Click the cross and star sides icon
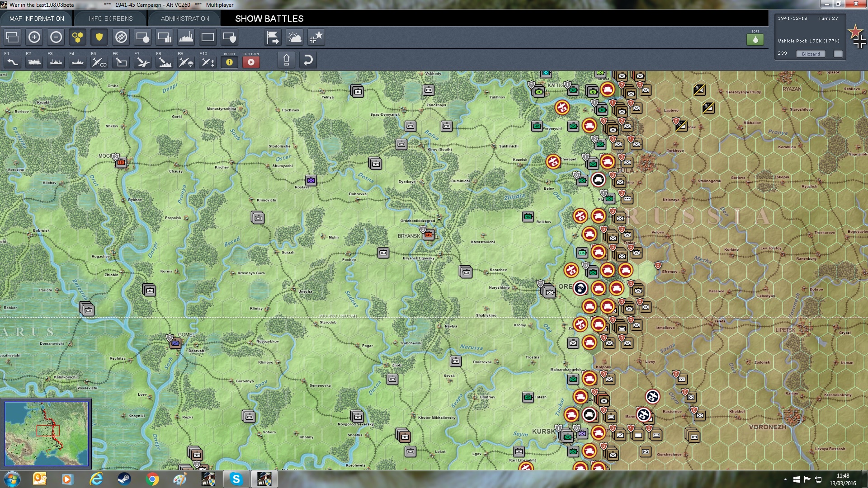 click(316, 37)
